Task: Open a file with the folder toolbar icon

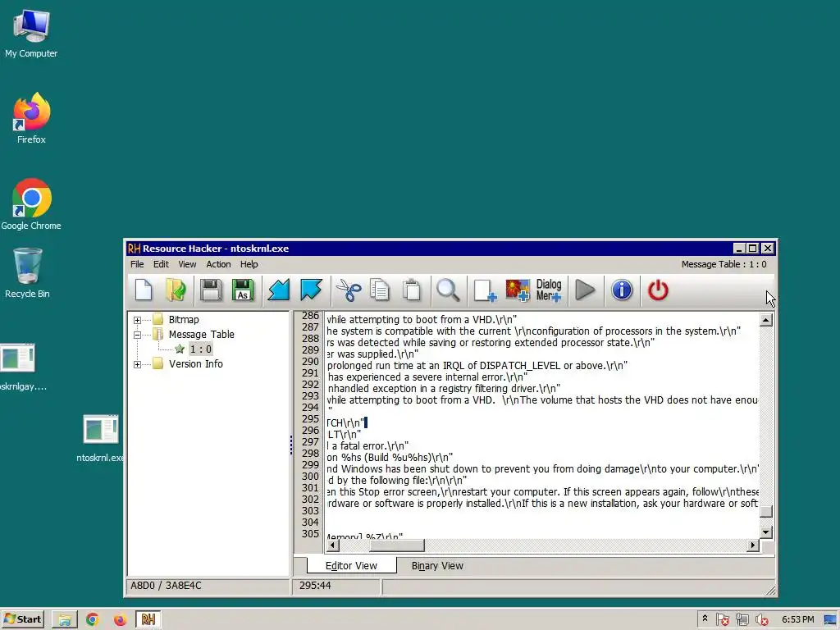Action: point(176,290)
